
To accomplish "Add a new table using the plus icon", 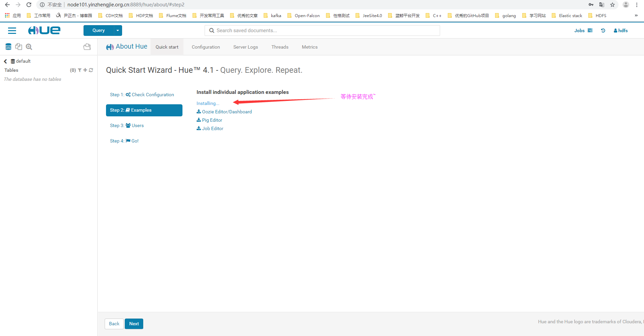I will pos(85,70).
